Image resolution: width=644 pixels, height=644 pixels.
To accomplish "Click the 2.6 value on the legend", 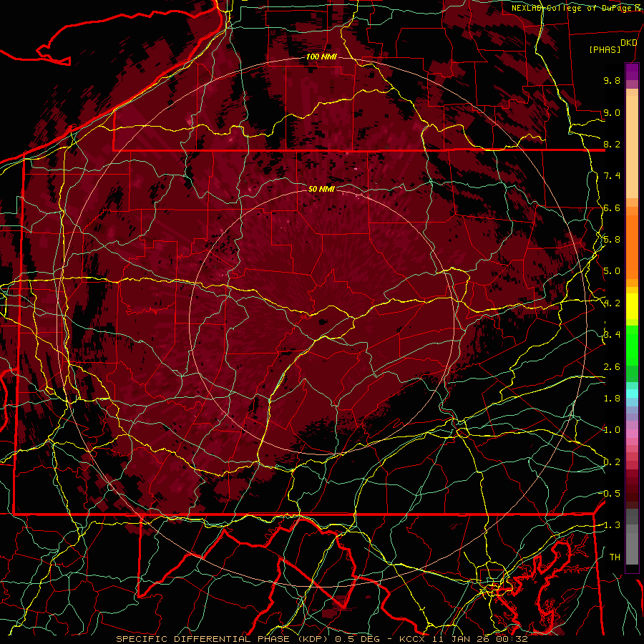I will pyautogui.click(x=612, y=367).
